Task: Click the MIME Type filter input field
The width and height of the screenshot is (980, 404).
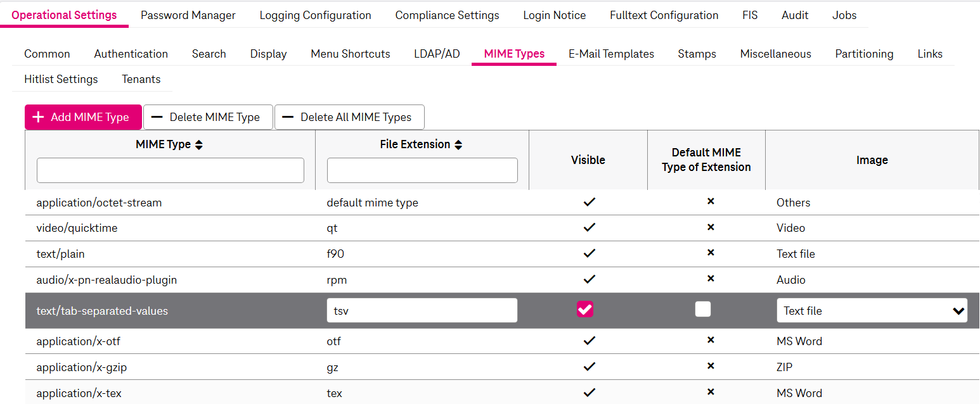Action: click(170, 170)
